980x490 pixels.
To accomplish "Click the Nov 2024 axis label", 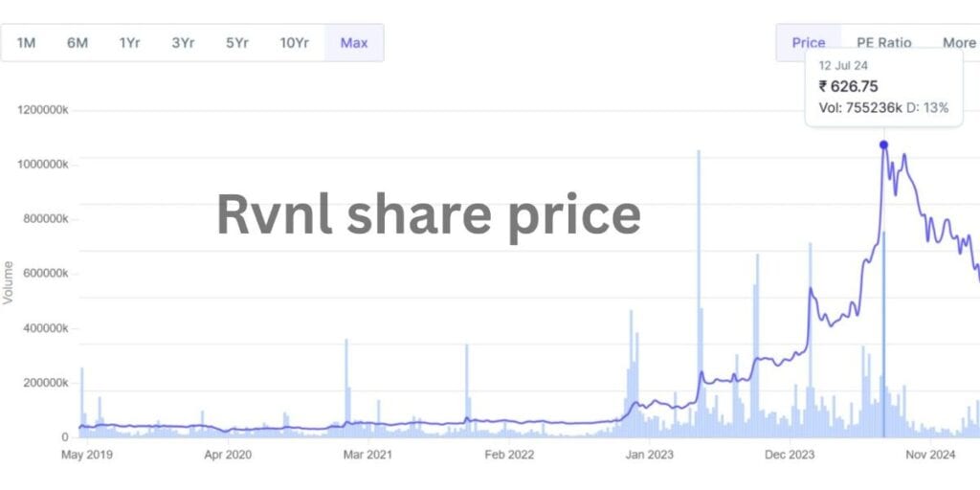I will [929, 455].
